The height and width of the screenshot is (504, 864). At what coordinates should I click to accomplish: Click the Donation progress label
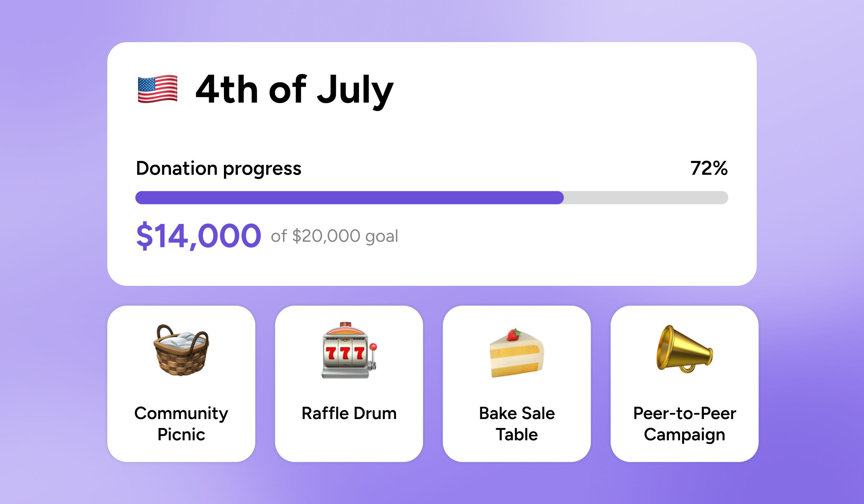pyautogui.click(x=219, y=169)
